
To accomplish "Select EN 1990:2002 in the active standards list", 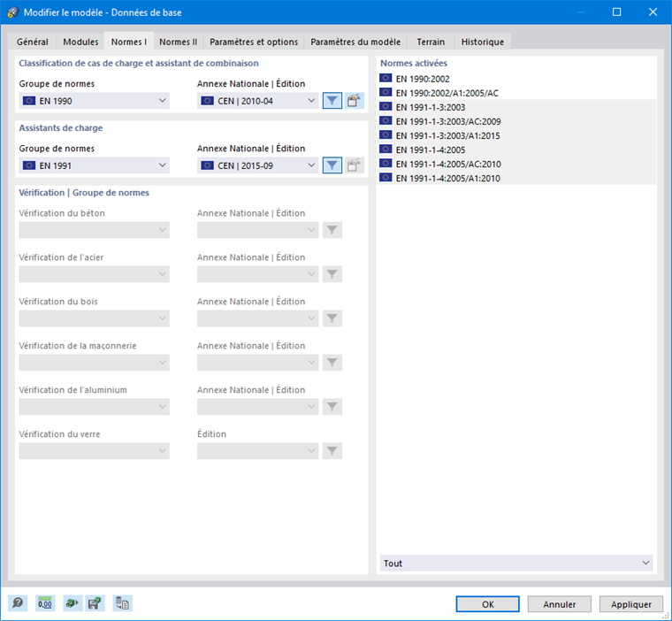I will [x=516, y=79].
